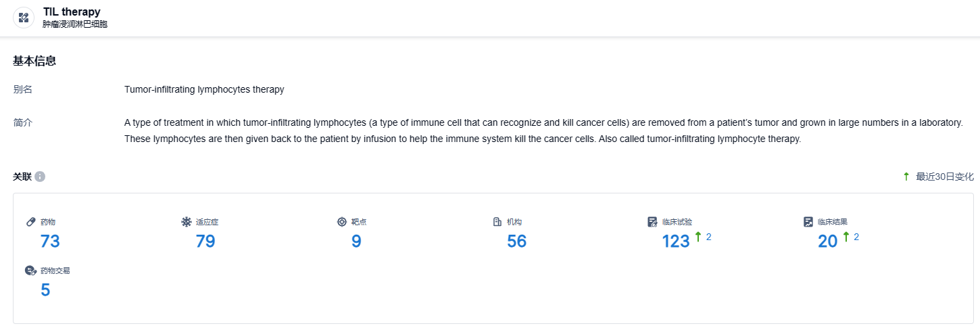Click the building icon for 机构
This screenshot has width=980, height=326.
(x=497, y=222)
